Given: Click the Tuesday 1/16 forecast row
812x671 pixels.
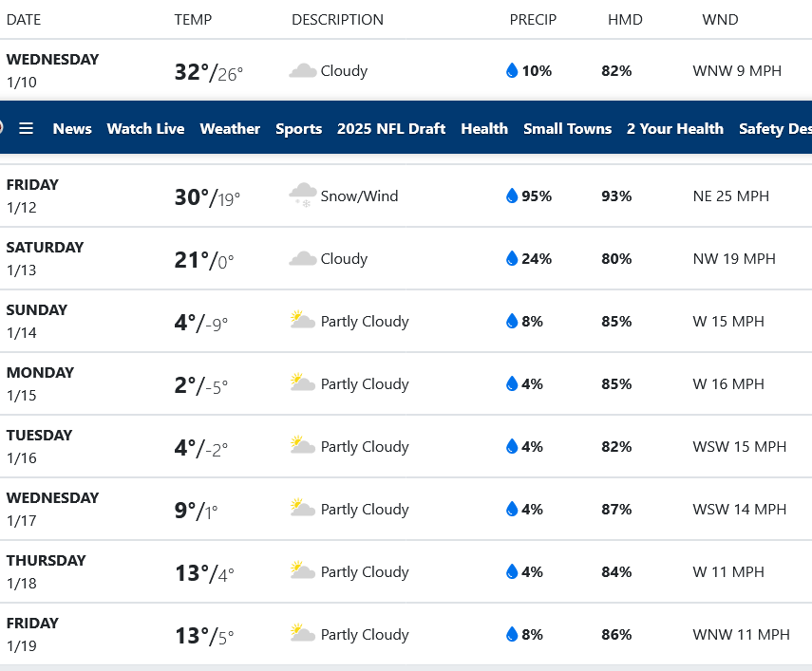Looking at the screenshot, I should coord(406,446).
